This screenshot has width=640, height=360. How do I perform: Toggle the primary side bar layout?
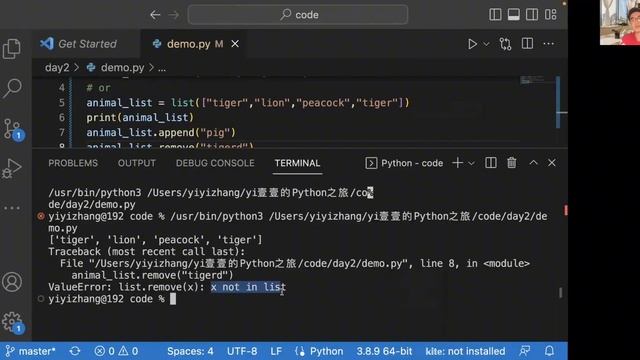(x=495, y=15)
